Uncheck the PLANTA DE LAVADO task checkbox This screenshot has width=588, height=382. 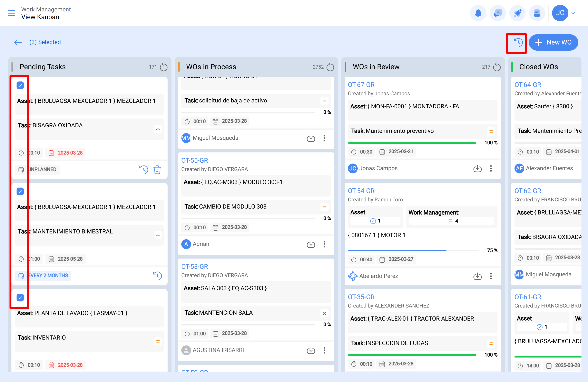20,298
